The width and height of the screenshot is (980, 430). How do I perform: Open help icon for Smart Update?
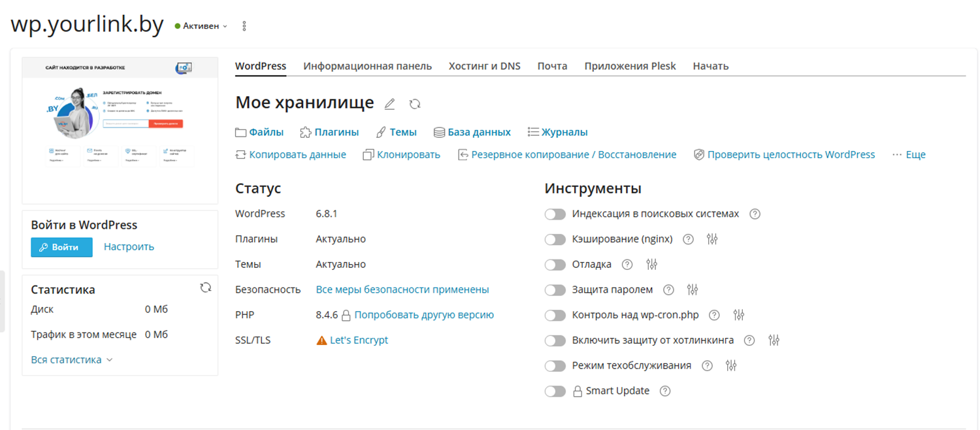coord(665,391)
